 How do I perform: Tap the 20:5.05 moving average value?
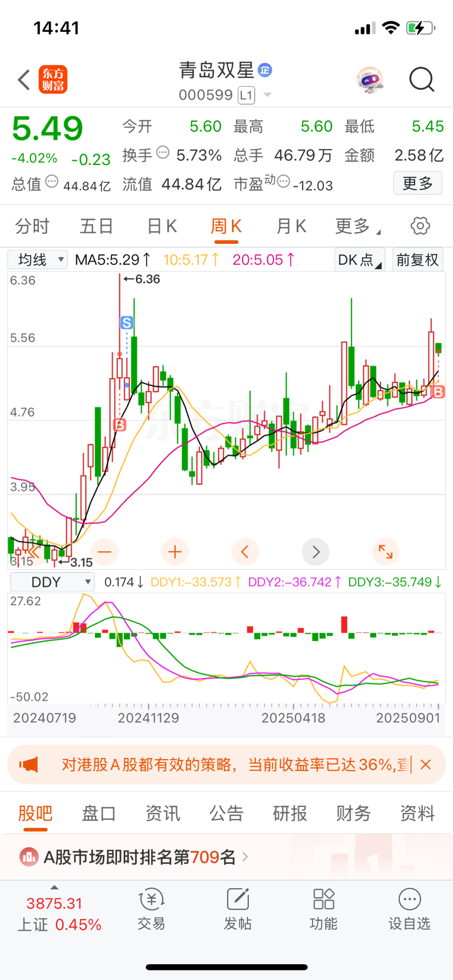point(264,260)
